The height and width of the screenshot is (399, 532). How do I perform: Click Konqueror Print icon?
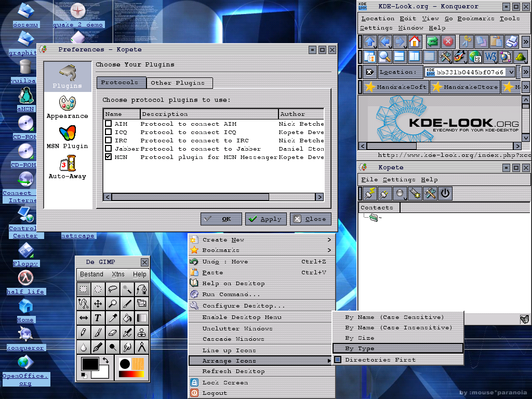click(512, 42)
